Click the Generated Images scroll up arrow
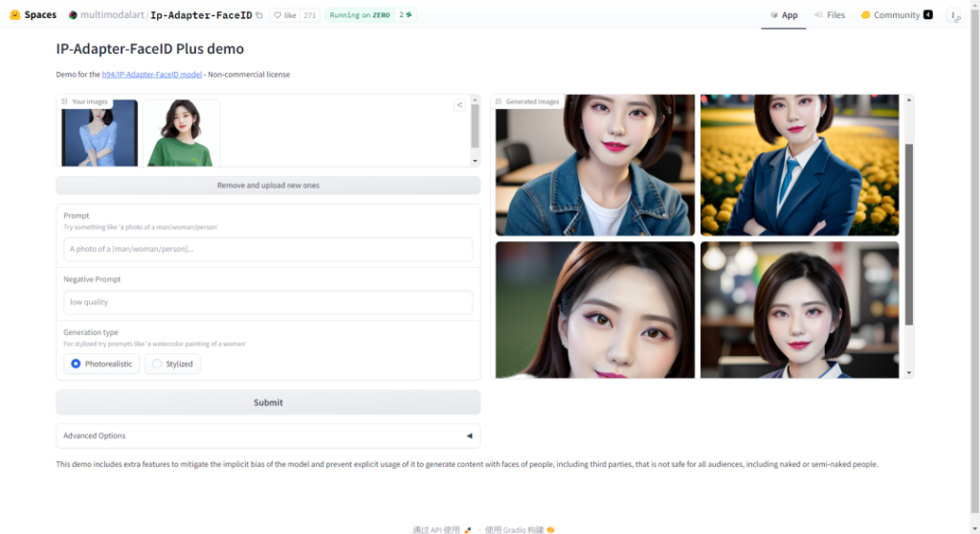Viewport: 980px width, 534px height. (909, 100)
